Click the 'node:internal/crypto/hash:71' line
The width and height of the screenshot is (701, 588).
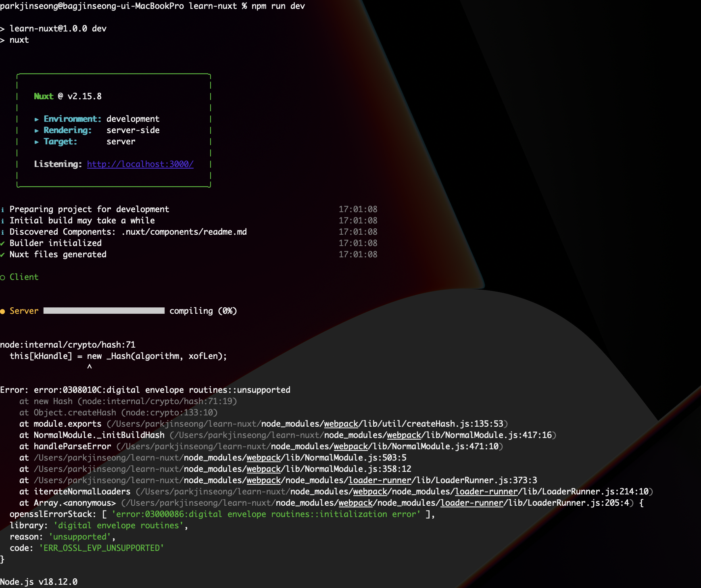(68, 345)
